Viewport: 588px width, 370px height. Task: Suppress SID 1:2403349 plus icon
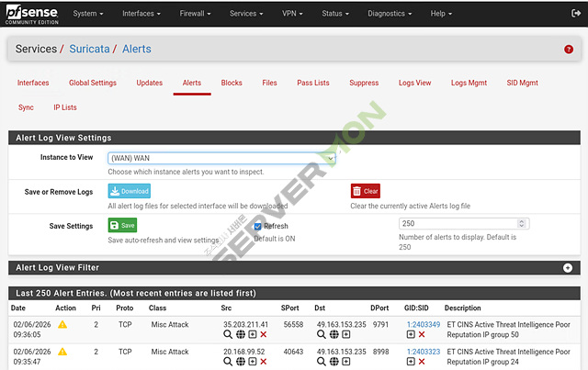coord(411,334)
